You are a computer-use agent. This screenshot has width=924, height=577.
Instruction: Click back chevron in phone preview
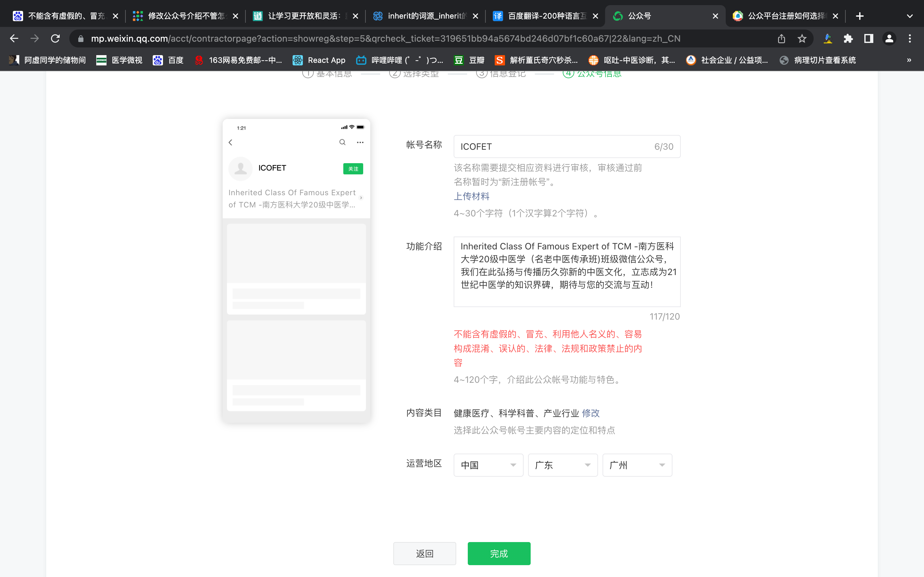(231, 142)
